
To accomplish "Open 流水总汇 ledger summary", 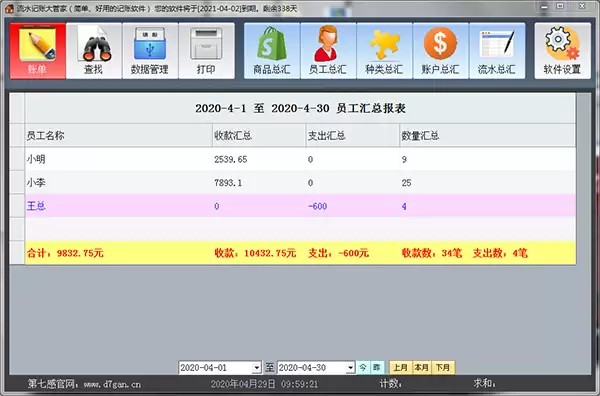I will [497, 51].
